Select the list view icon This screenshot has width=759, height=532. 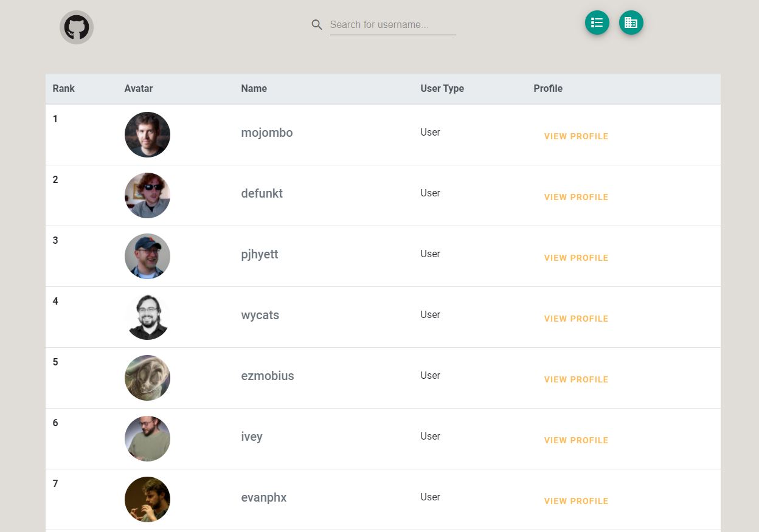click(597, 22)
